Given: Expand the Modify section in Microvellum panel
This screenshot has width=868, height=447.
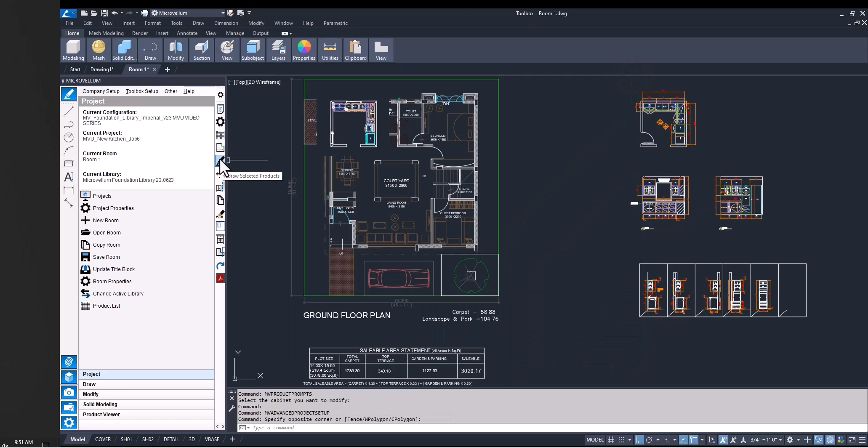Looking at the screenshot, I should 146,394.
